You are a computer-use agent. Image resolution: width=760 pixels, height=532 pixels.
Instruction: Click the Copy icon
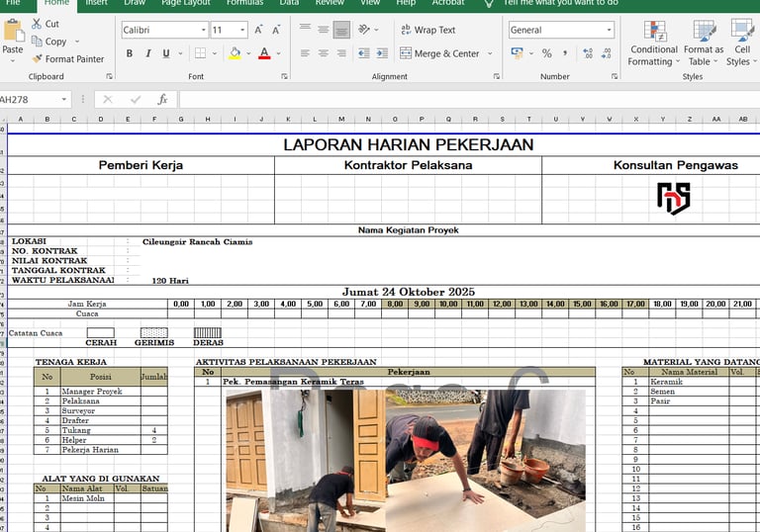tap(37, 42)
